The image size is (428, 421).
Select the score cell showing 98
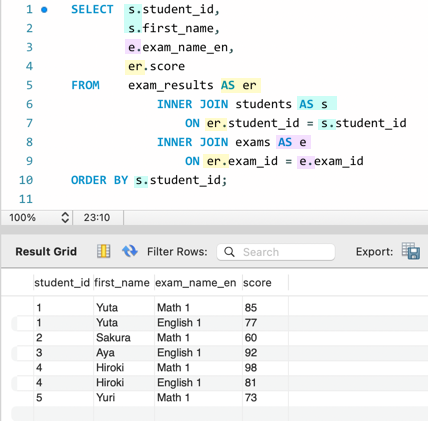(x=251, y=368)
